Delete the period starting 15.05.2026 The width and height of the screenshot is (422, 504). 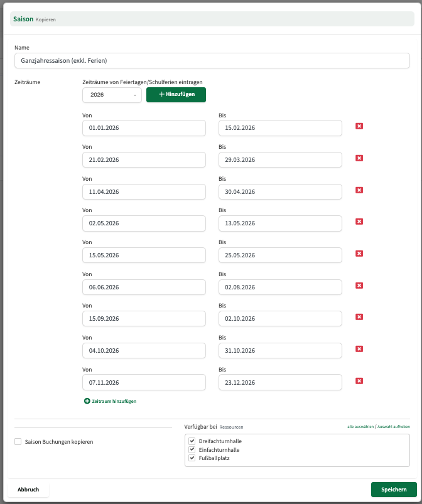(x=359, y=254)
